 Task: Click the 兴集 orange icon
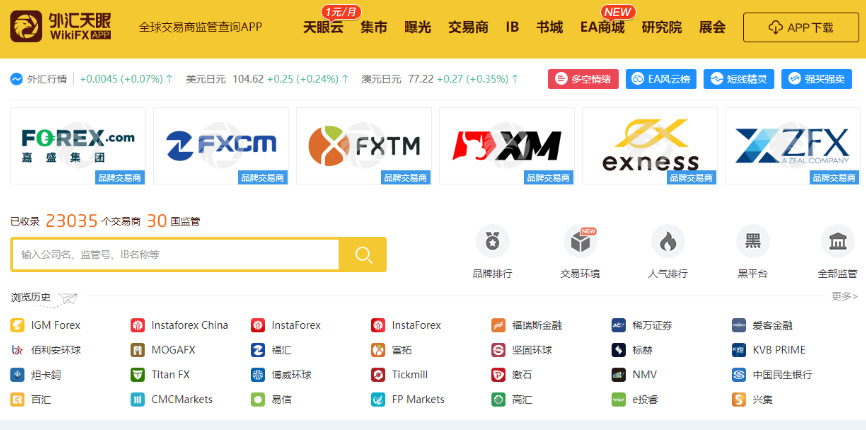pos(739,399)
